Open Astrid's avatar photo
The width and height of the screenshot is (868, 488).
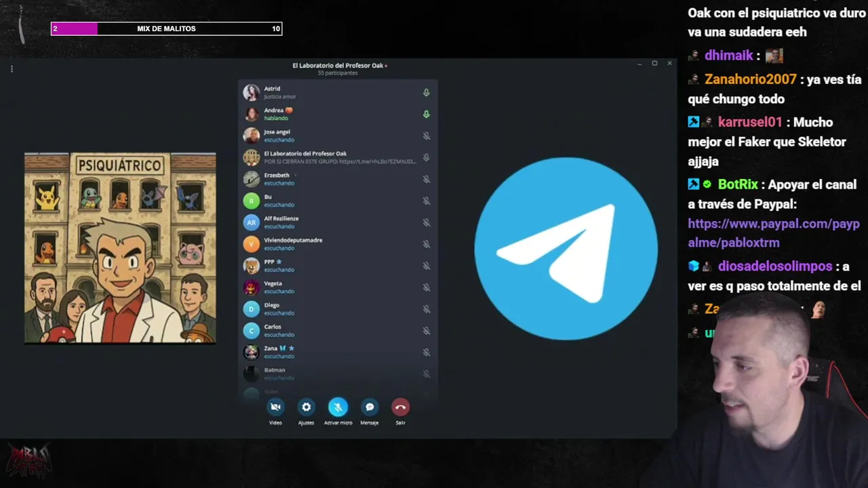(x=252, y=93)
